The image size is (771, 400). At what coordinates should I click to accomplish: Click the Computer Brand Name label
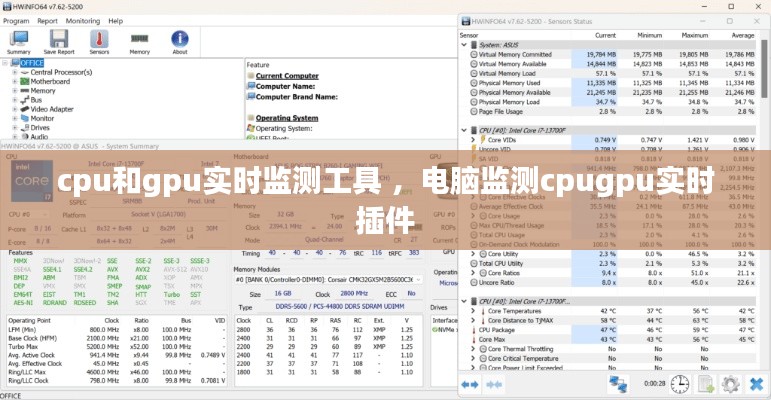pos(297,97)
